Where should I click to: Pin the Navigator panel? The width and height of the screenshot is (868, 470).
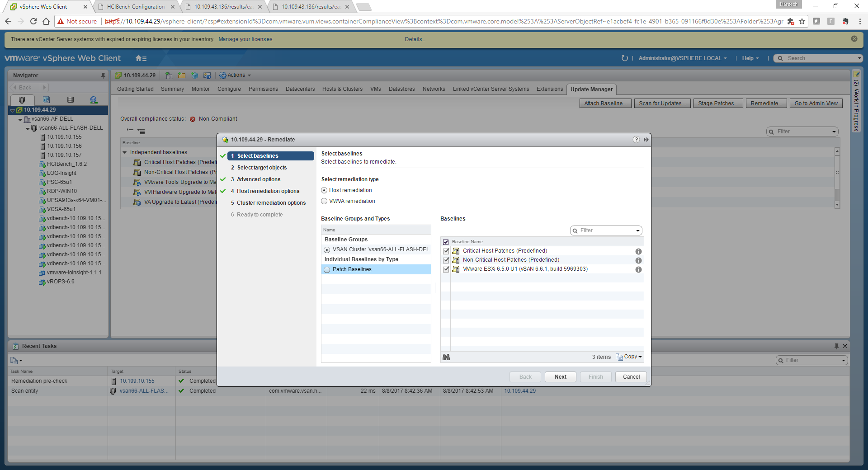[103, 75]
